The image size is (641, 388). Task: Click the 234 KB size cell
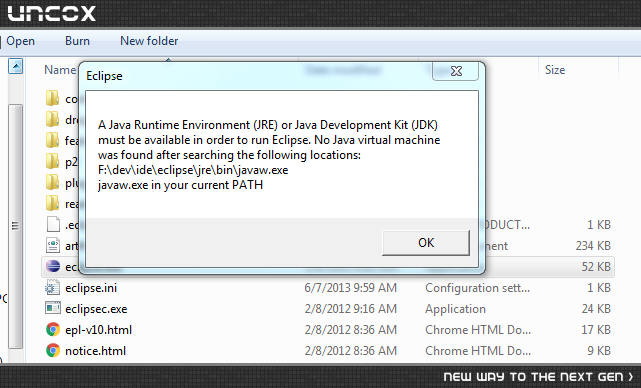593,246
